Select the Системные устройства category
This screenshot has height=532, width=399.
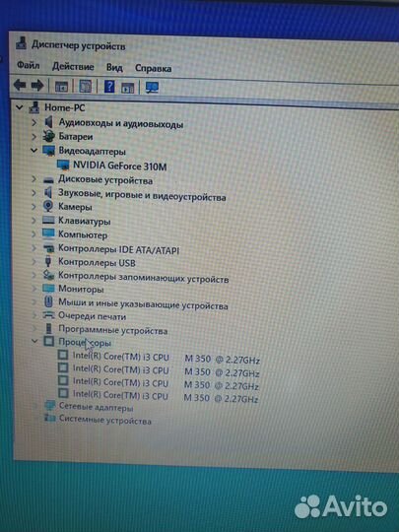pos(104,421)
